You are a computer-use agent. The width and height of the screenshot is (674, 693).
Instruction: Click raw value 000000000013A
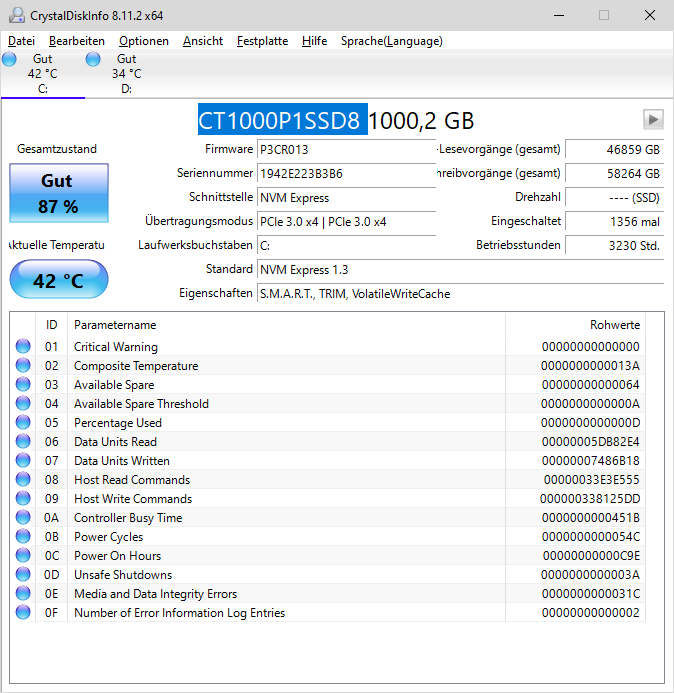[x=590, y=366]
